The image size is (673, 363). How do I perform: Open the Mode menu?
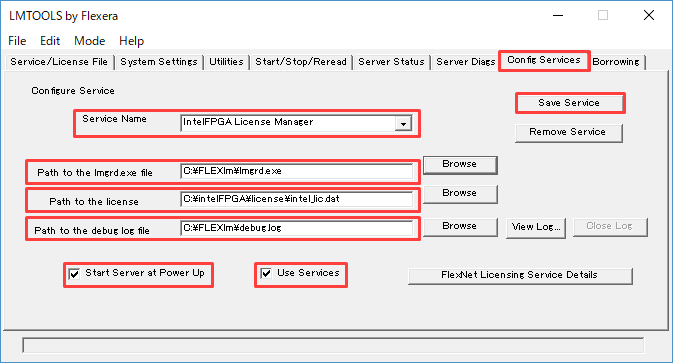coord(89,41)
